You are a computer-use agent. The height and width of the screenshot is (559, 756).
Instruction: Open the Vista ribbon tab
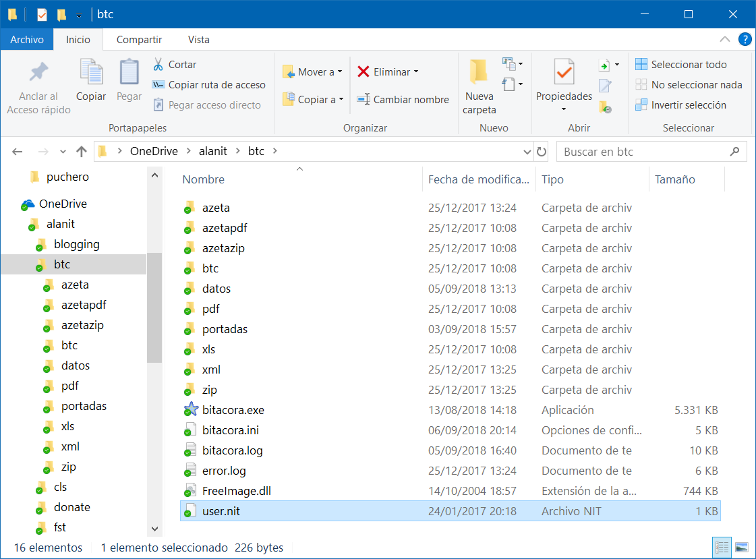198,40
